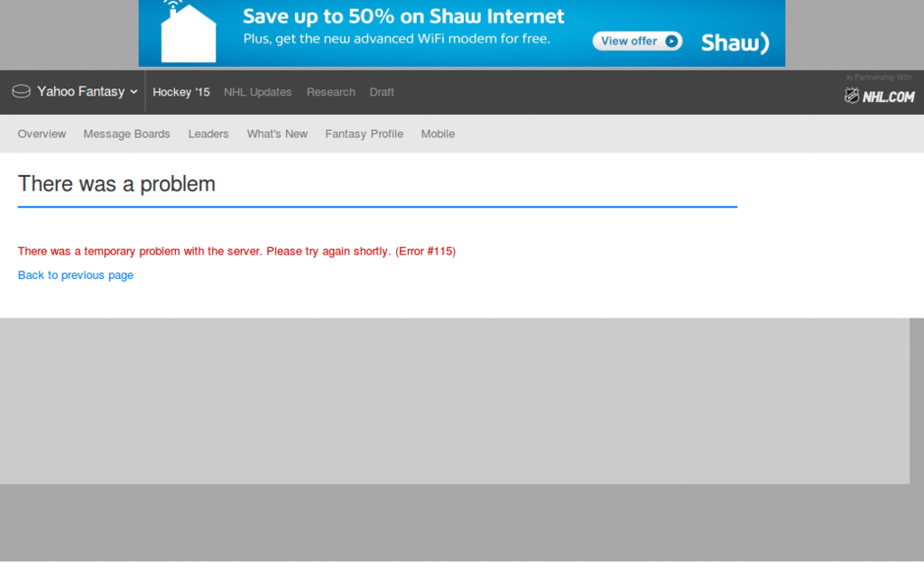Click View offer button in Shaw ad
This screenshot has height=573, width=924.
(638, 42)
